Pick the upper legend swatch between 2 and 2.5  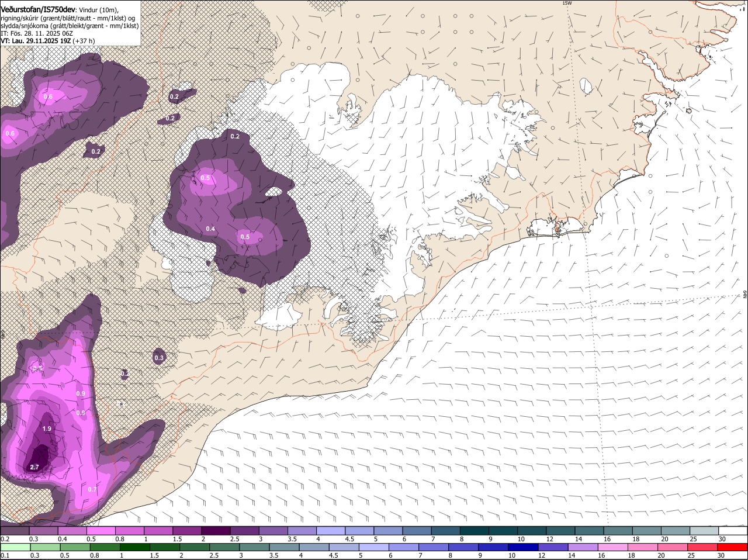point(216,530)
